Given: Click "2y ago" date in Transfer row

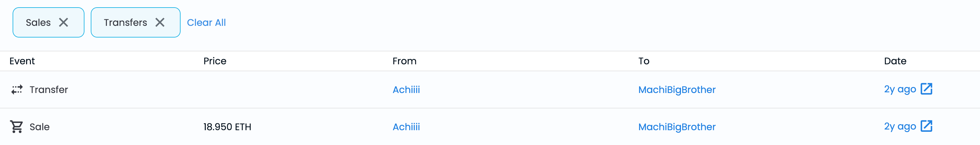Looking at the screenshot, I should tap(900, 90).
